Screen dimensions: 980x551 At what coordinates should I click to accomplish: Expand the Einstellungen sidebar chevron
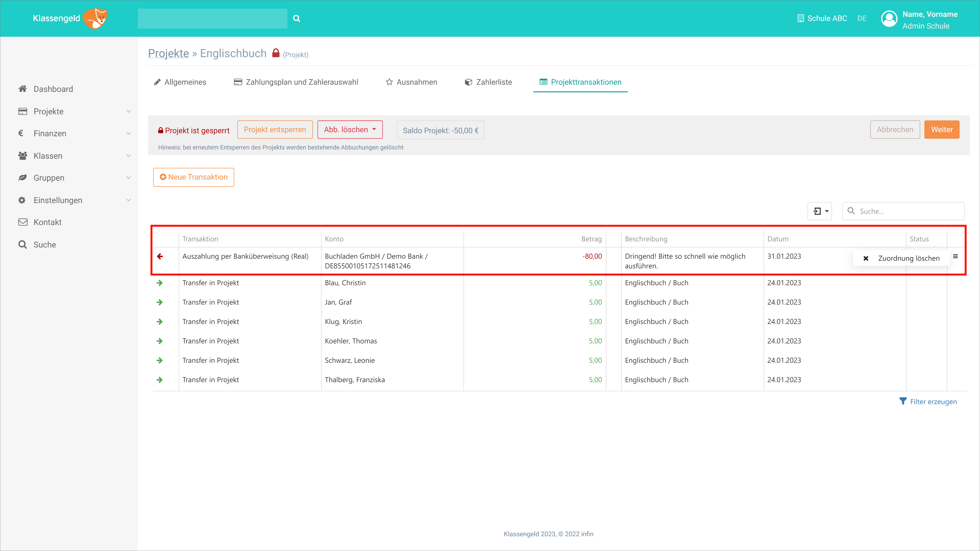(128, 200)
